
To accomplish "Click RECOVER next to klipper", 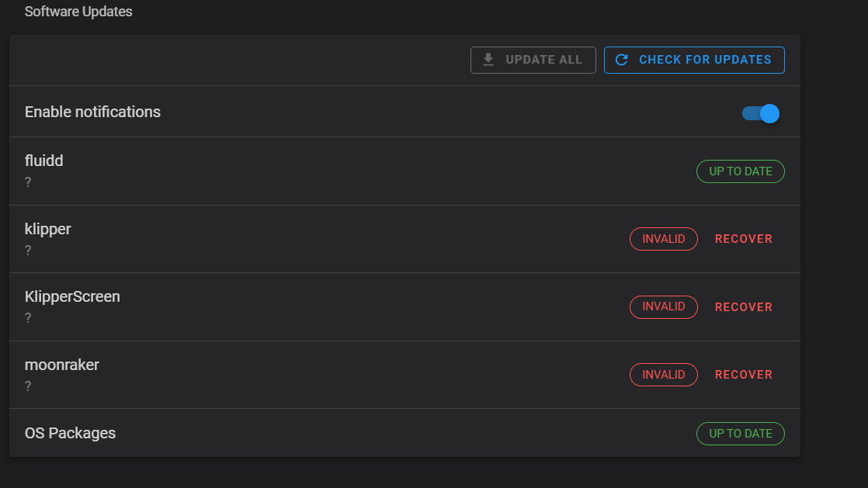I will (x=743, y=238).
